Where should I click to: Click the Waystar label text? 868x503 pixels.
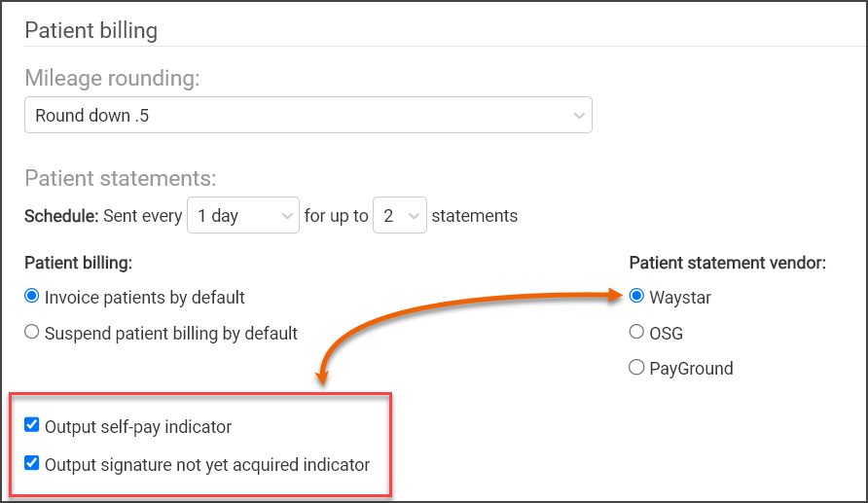[x=680, y=298]
